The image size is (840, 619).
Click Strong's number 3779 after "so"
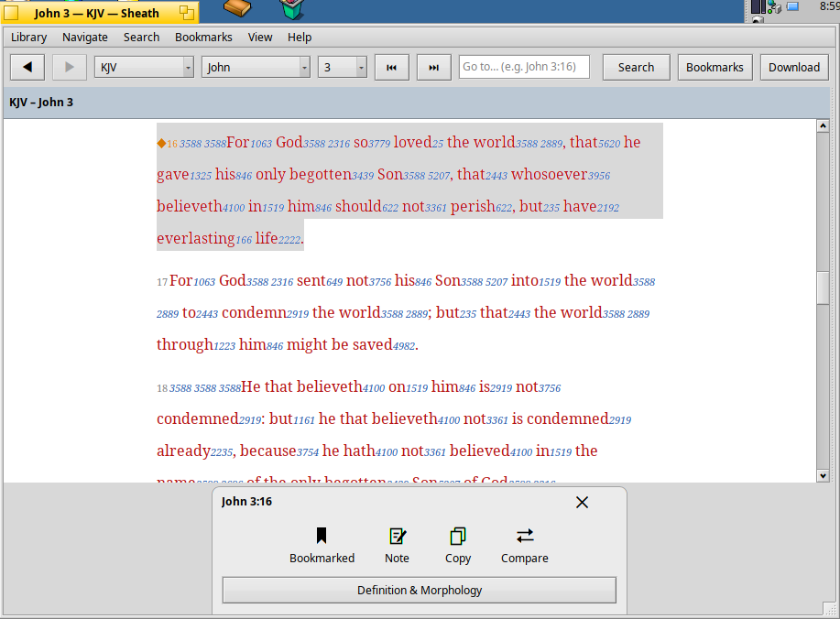coord(379,144)
